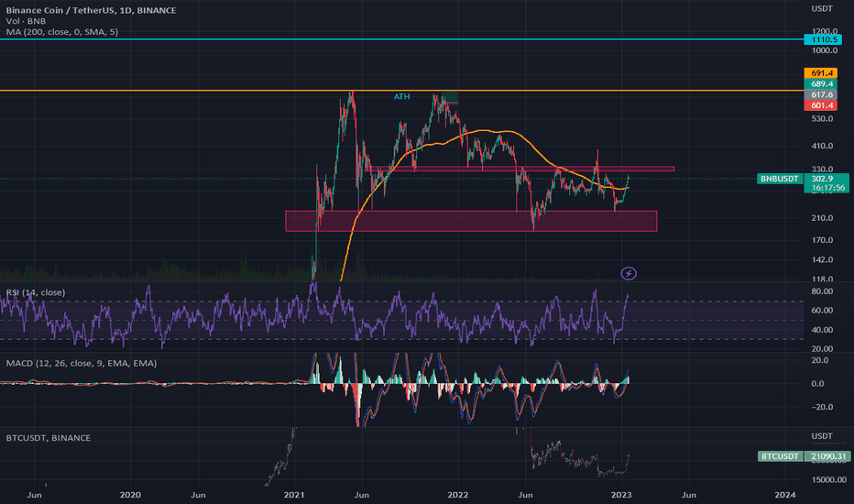Screen dimensions: 854x504
Task: Open the MA (200, close, 0, SMA, 5) legend
Action: point(62,31)
